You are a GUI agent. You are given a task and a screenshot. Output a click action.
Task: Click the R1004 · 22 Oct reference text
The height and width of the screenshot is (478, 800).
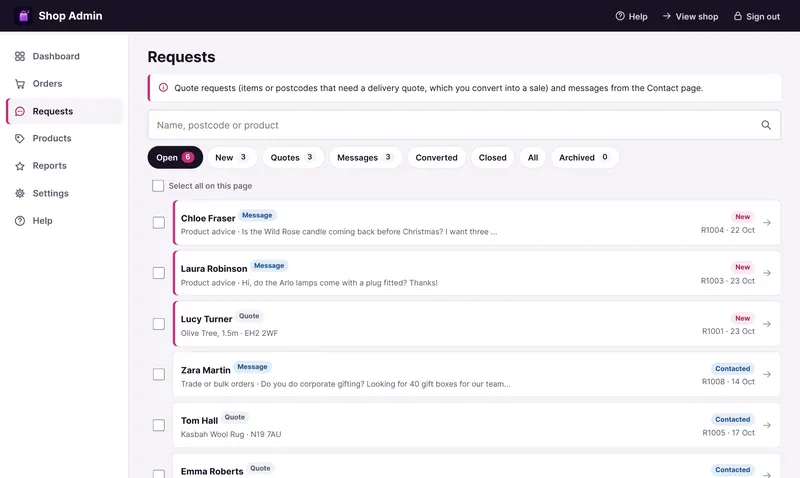[x=728, y=230]
